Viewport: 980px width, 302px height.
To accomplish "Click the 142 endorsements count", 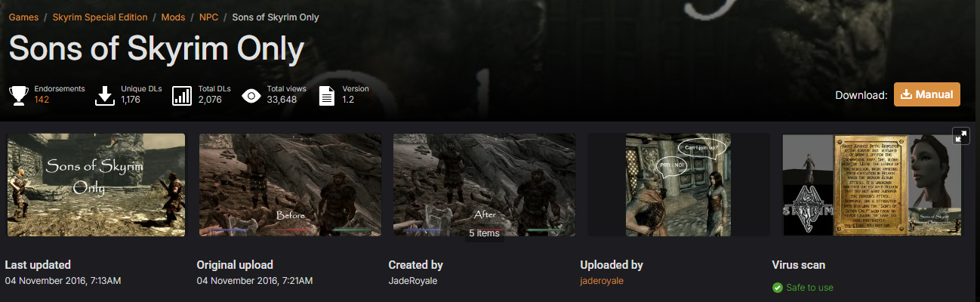I will pyautogui.click(x=42, y=100).
